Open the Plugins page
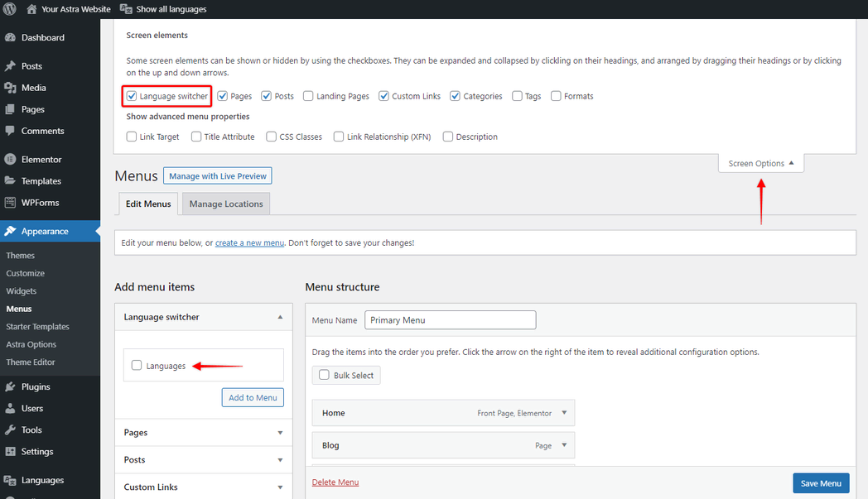The width and height of the screenshot is (868, 499). (34, 386)
